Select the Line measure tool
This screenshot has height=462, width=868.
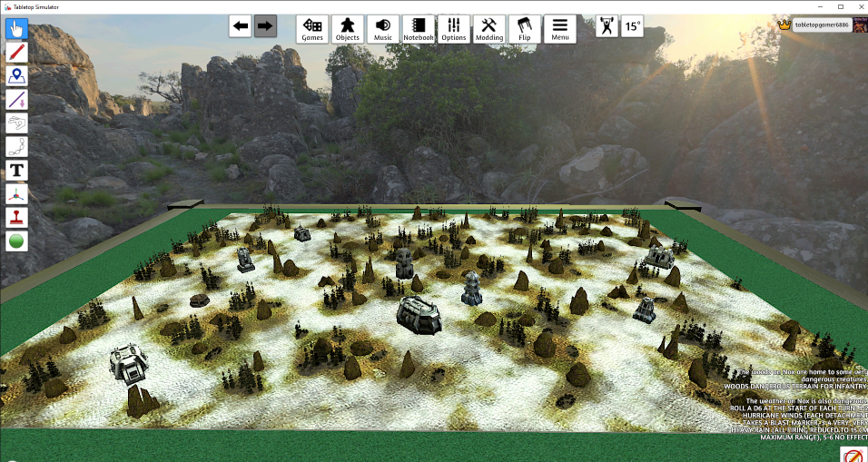[16, 100]
